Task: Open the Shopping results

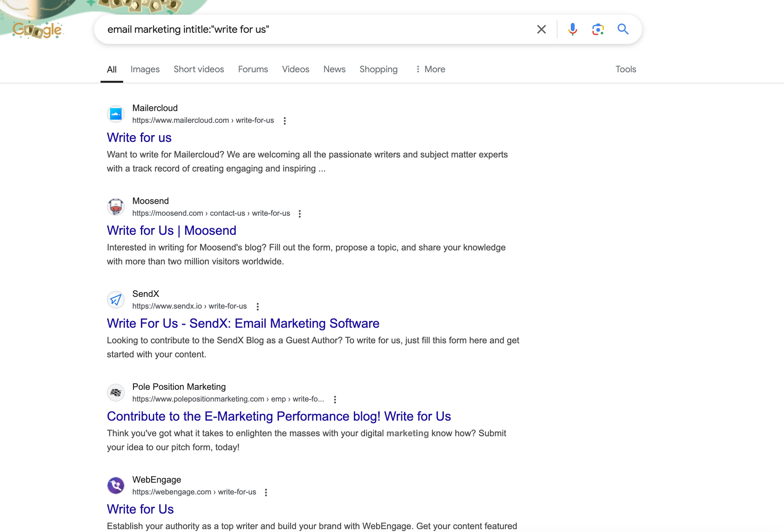Action: pyautogui.click(x=379, y=69)
